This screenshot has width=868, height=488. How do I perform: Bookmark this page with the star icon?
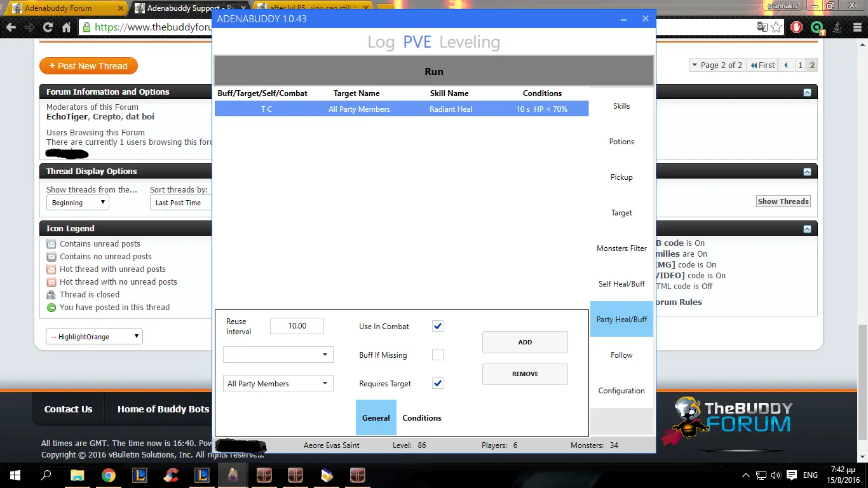click(776, 27)
